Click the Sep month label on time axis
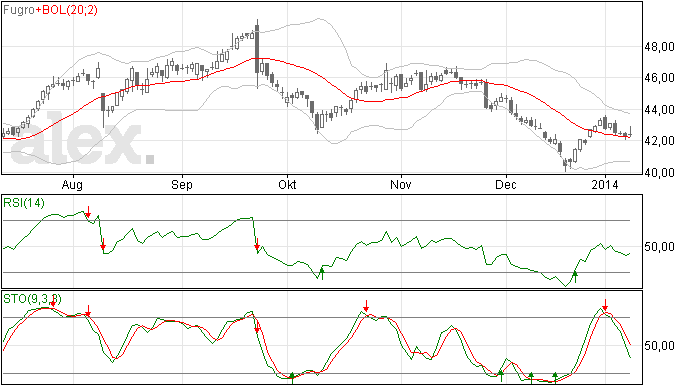 coord(182,184)
